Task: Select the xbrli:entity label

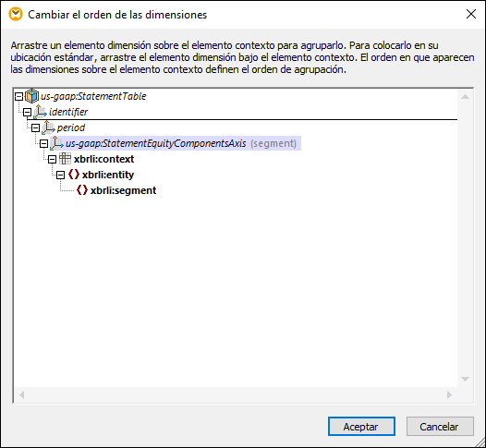Action: (x=108, y=175)
